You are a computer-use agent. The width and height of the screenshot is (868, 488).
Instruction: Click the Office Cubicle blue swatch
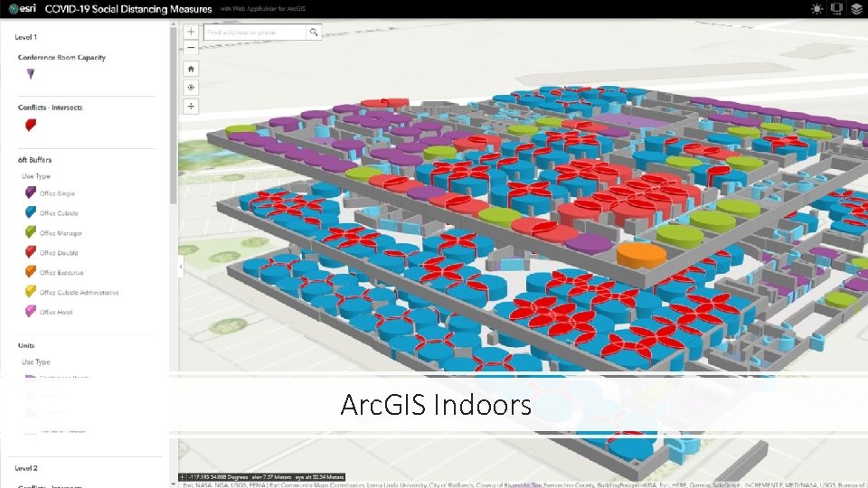pyautogui.click(x=31, y=212)
